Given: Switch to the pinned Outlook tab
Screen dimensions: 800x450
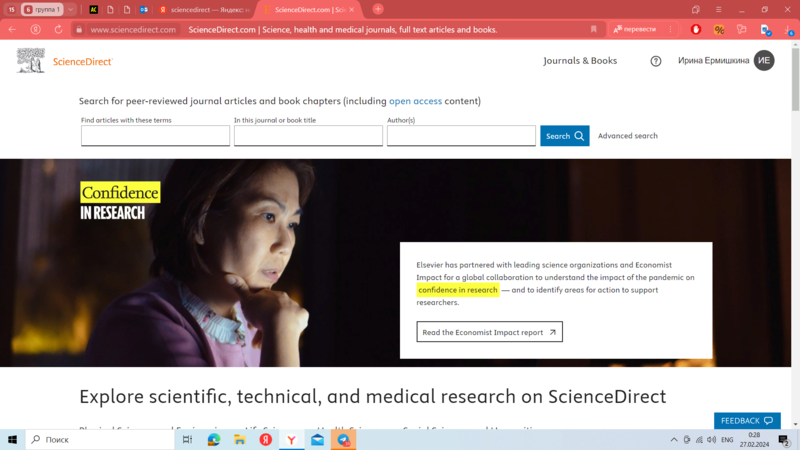Looking at the screenshot, I should [x=144, y=10].
